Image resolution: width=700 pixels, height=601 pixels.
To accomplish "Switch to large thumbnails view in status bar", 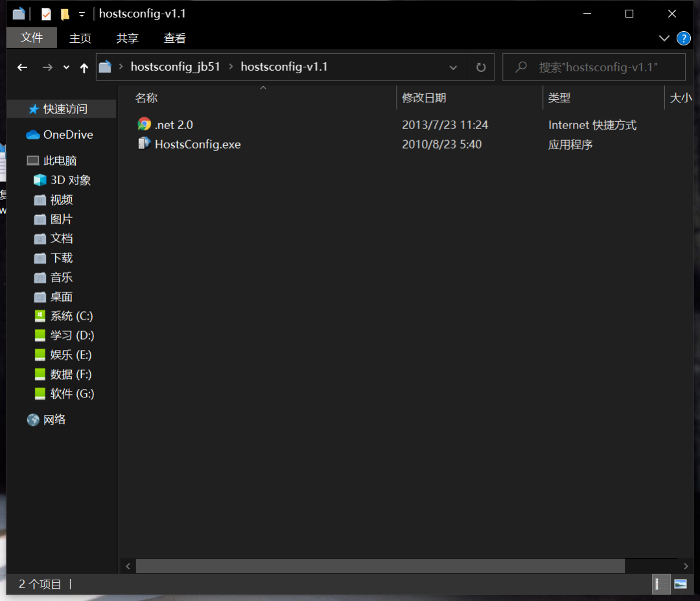I will pos(682,584).
